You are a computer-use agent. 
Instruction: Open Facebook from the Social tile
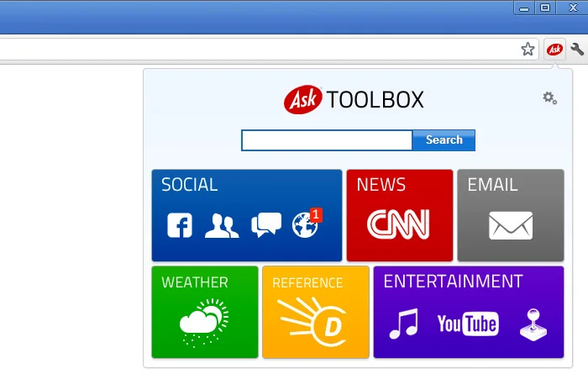point(180,225)
